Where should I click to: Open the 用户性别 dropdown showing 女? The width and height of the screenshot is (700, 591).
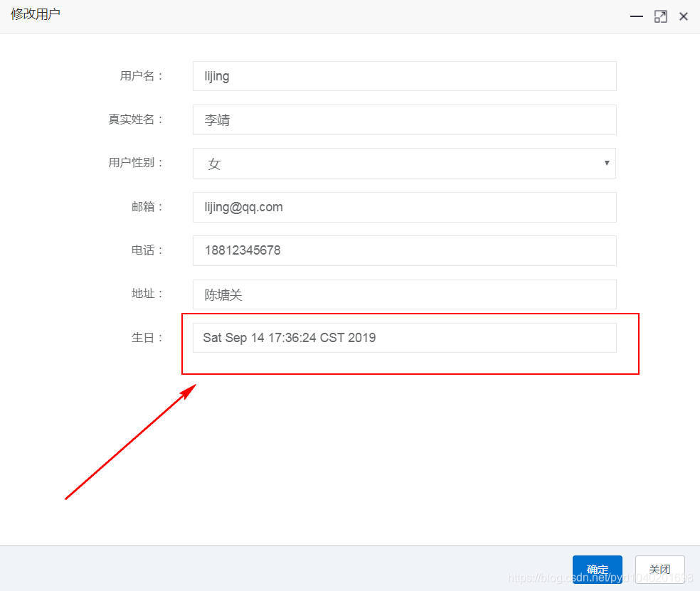click(x=405, y=164)
